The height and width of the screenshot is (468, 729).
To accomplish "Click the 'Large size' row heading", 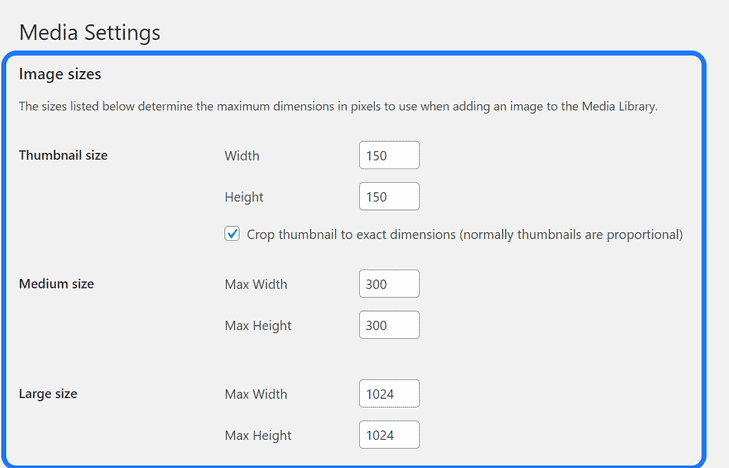I will pos(48,394).
